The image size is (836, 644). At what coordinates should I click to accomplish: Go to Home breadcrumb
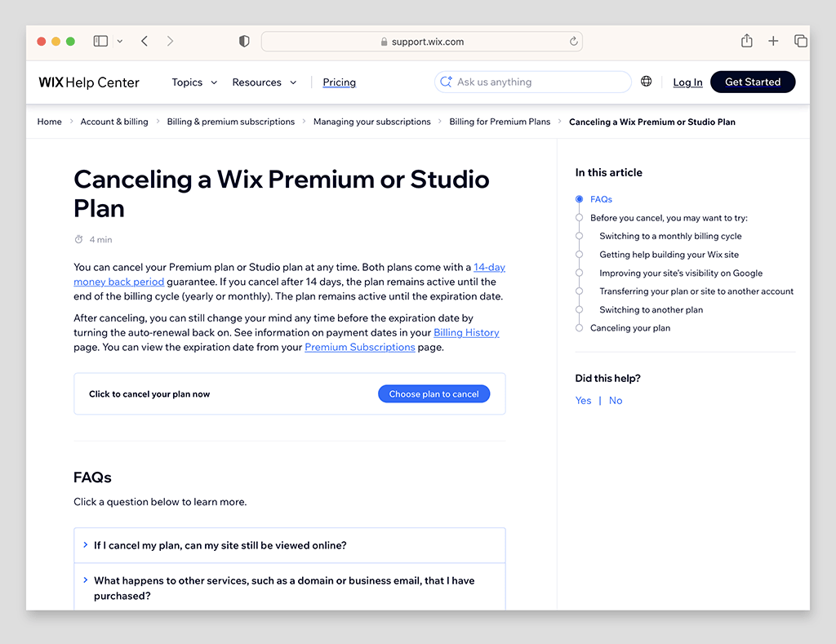point(50,122)
